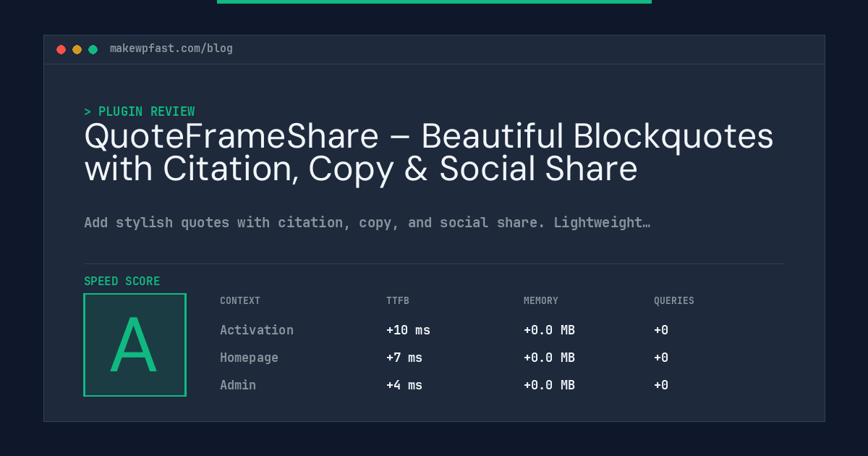This screenshot has height=456, width=868.
Task: Click the makewpfast.com/blog address text
Action: click(171, 48)
